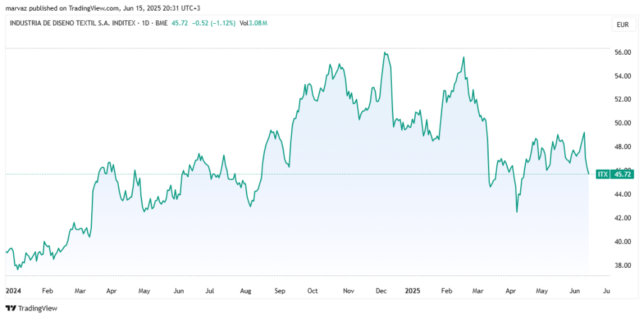Click the Nov label on time axis
Screen dimensions: 644x318
pos(348,291)
